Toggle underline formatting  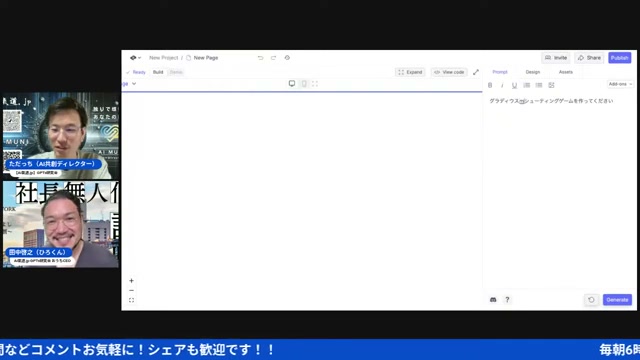(x=514, y=85)
